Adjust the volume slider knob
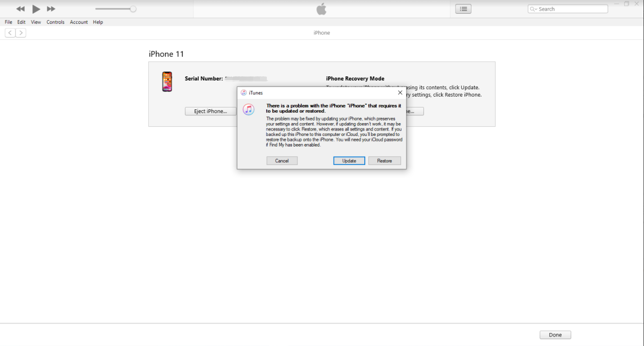The width and height of the screenshot is (644, 346). click(133, 9)
